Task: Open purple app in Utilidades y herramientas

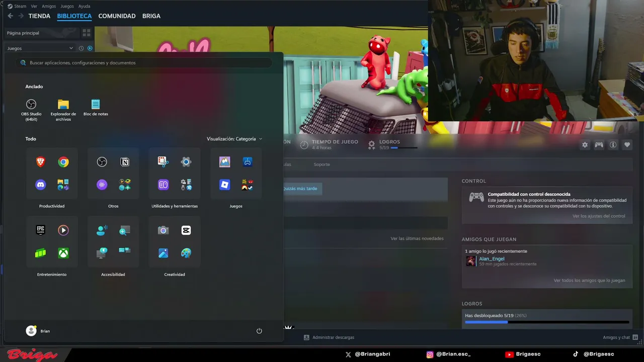Action: click(x=163, y=185)
